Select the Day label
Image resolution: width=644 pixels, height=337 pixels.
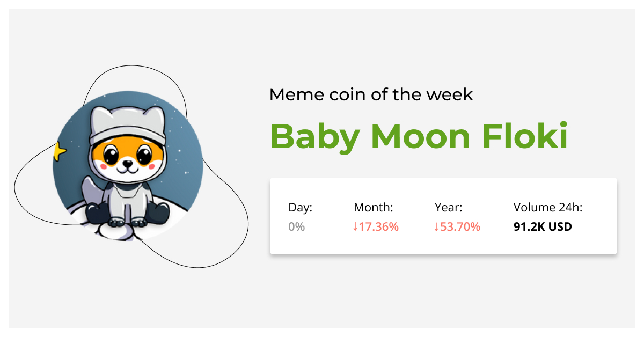tap(300, 208)
